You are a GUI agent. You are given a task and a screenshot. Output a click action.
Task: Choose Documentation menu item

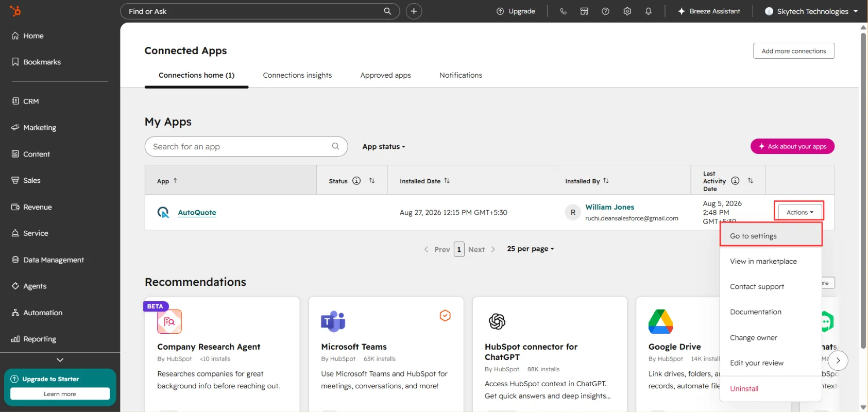pyautogui.click(x=771, y=312)
